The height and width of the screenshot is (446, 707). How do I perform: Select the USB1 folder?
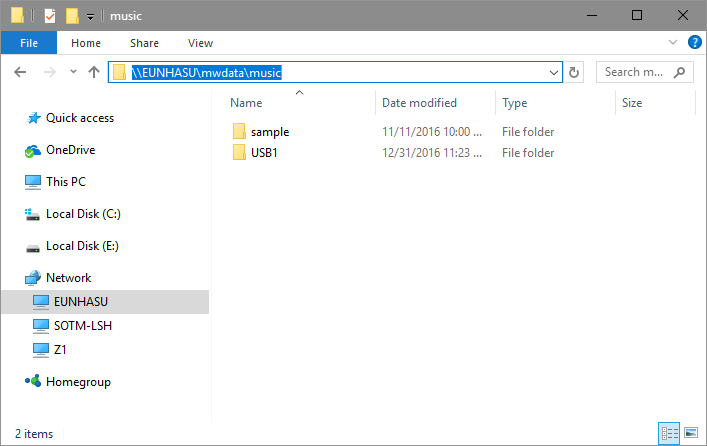(x=264, y=153)
